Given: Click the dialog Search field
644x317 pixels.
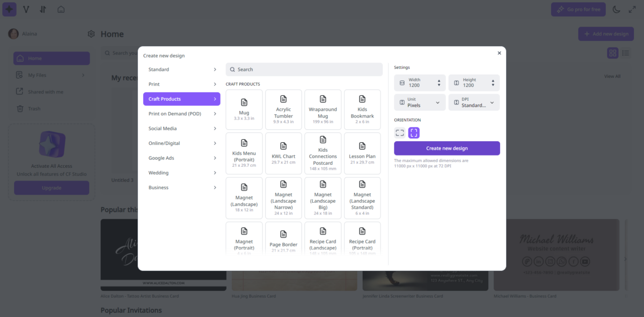Looking at the screenshot, I should pos(304,69).
